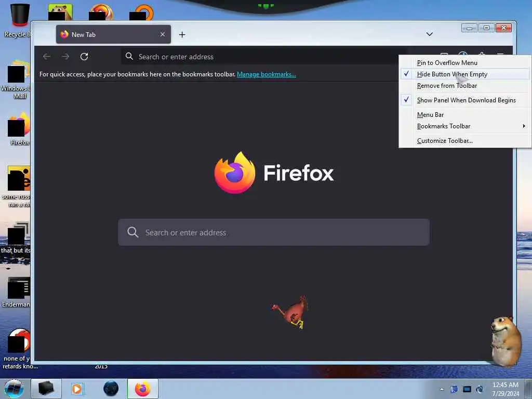The image size is (532, 399).
Task: Enable the Menu Bar option
Action: (x=465, y=115)
